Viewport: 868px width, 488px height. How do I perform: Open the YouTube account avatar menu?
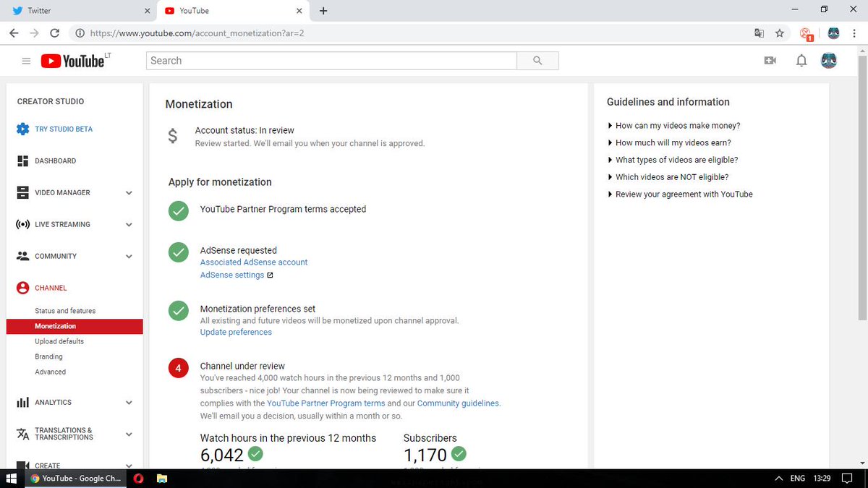[x=829, y=61]
